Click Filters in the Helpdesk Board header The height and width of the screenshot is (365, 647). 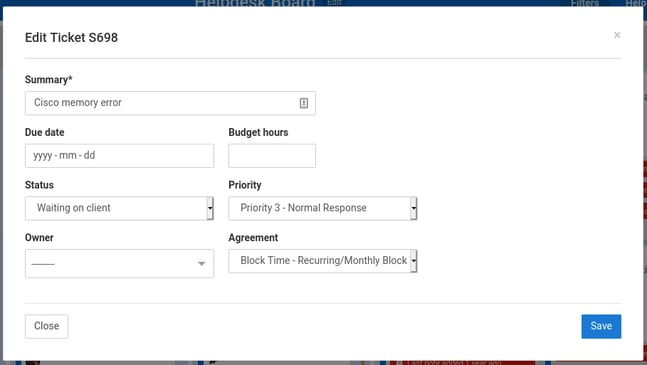coord(585,3)
